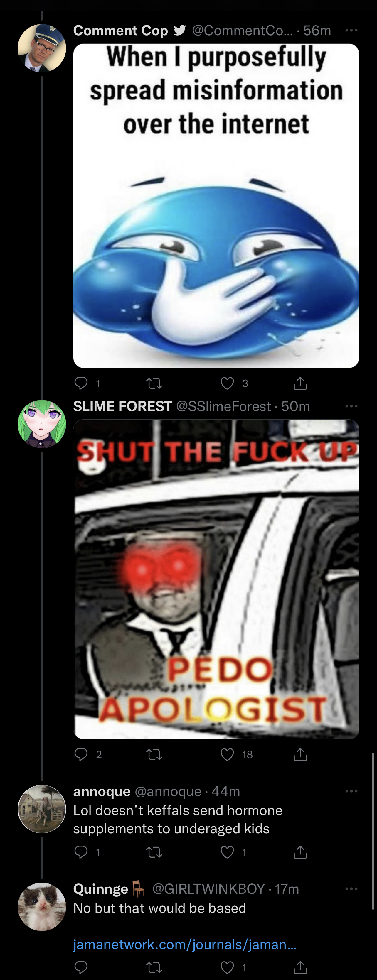Retweet SLIME FOREST's tweet
The image size is (377, 980).
point(154,754)
